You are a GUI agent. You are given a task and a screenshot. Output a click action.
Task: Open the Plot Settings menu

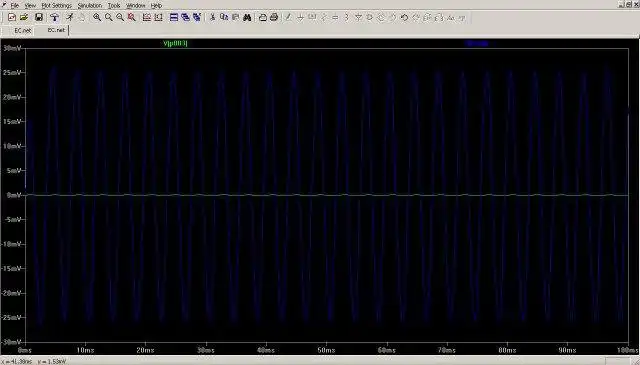pyautogui.click(x=56, y=5)
